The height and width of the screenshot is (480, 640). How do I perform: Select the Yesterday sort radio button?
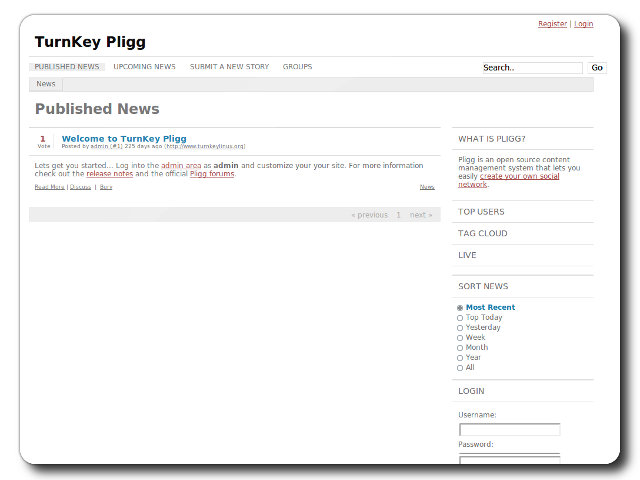[460, 328]
